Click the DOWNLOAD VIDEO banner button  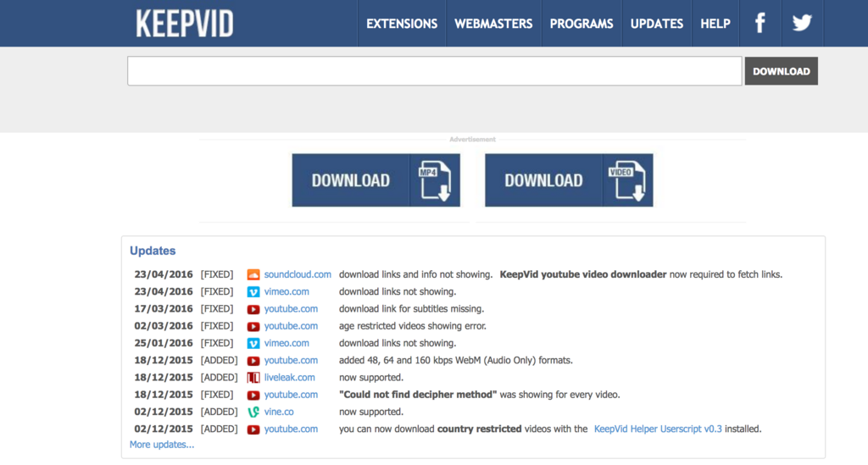click(x=569, y=180)
